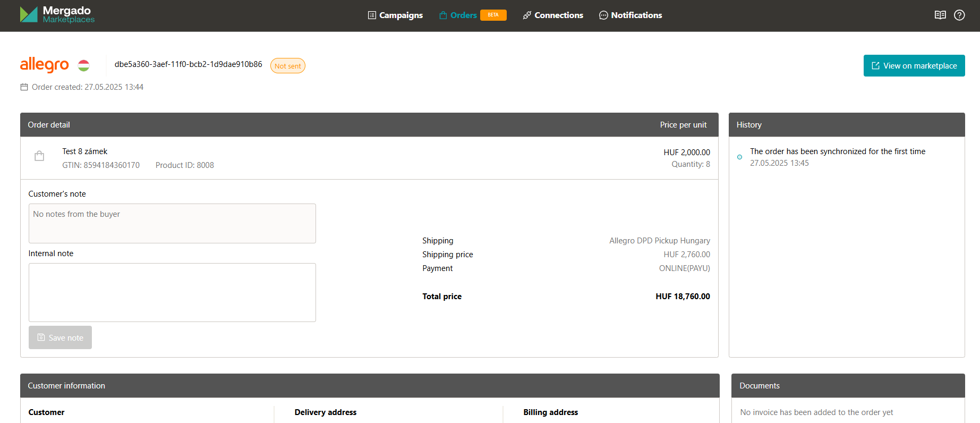Click the Hungarian flag icon
This screenshot has height=423, width=980.
pos(84,65)
